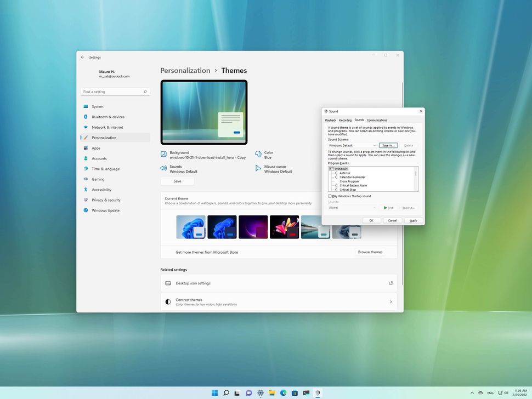Collapse the Windows tree in Program Events

330,169
